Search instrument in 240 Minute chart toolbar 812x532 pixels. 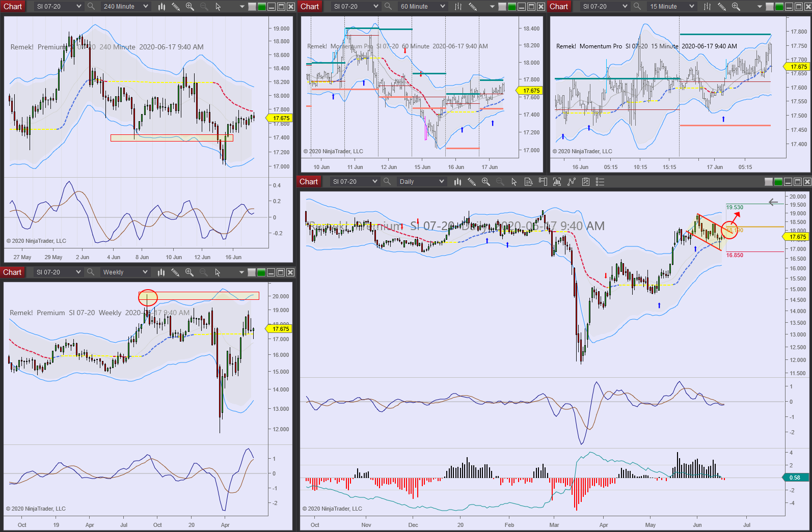[91, 7]
